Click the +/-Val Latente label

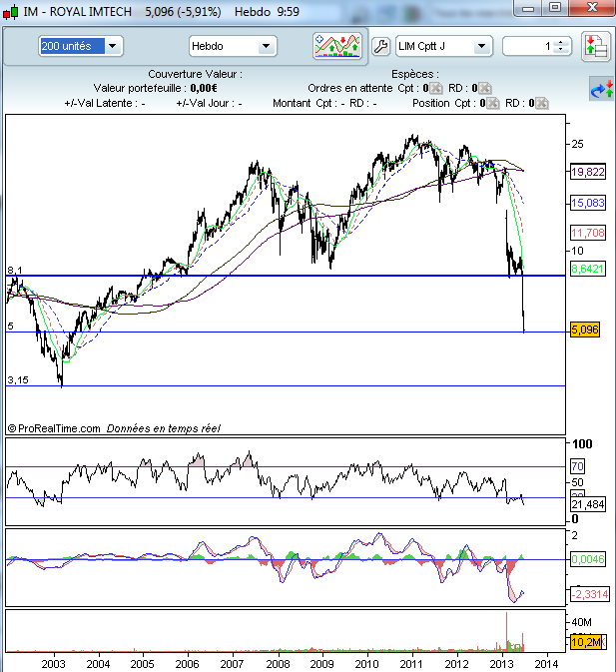105,103
